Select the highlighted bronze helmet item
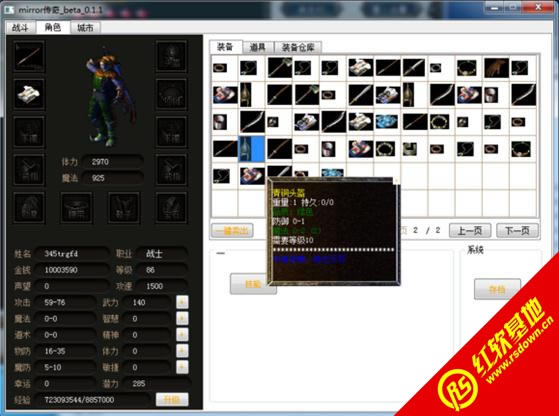Viewport: 559px width, 416px height. (252, 149)
